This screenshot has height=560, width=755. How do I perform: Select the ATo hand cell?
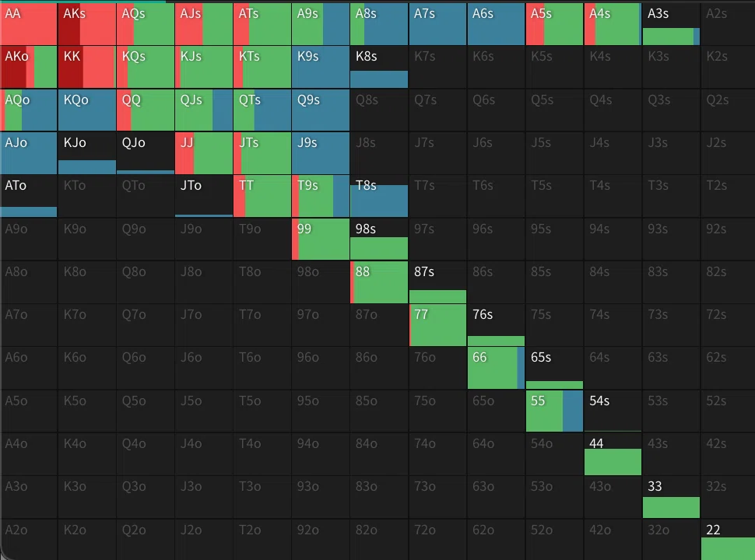tap(28, 196)
